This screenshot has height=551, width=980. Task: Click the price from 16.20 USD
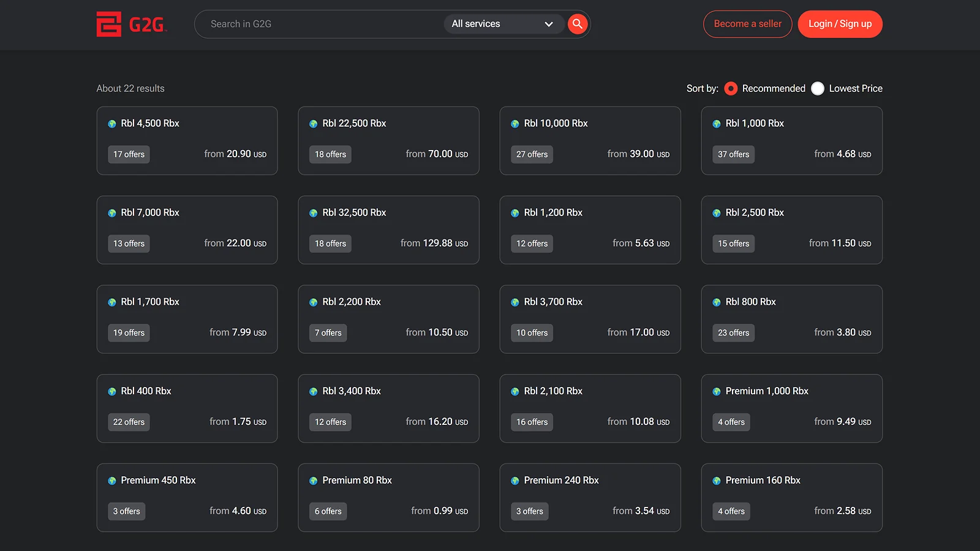[x=437, y=422]
